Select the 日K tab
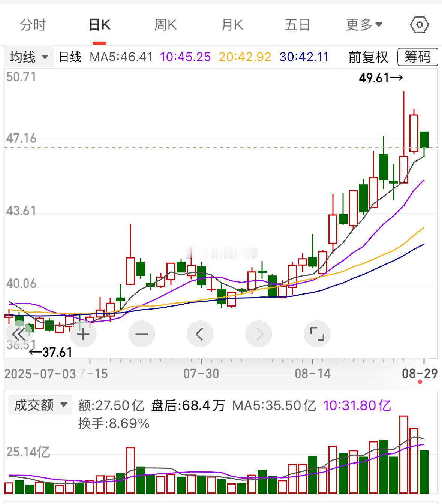442x504 pixels. tap(100, 25)
